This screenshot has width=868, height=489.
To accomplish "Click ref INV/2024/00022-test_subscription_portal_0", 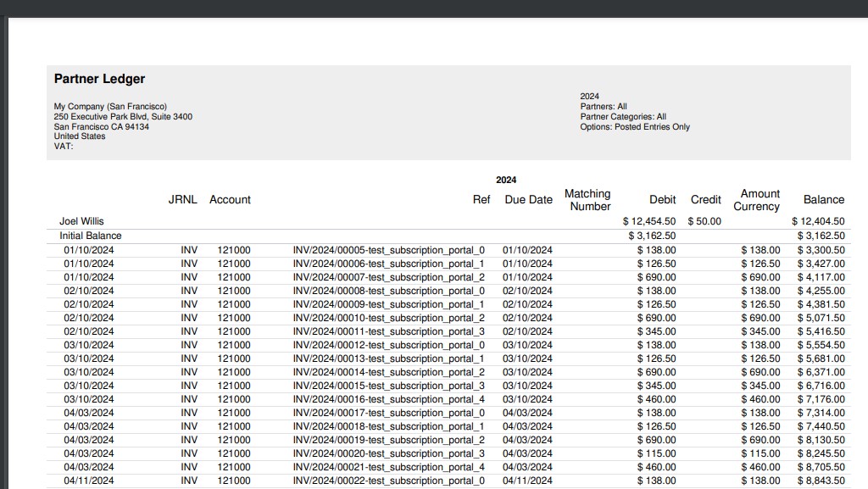I will coord(388,481).
